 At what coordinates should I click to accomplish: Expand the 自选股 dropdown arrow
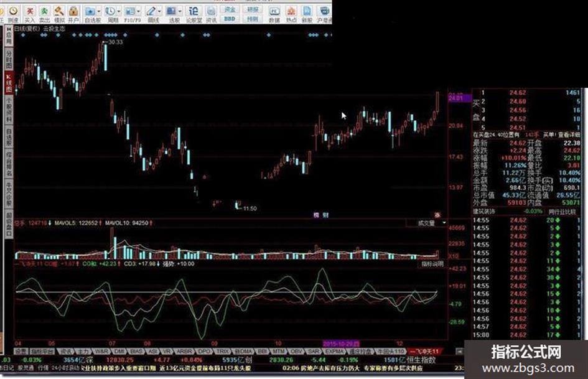[x=100, y=12]
